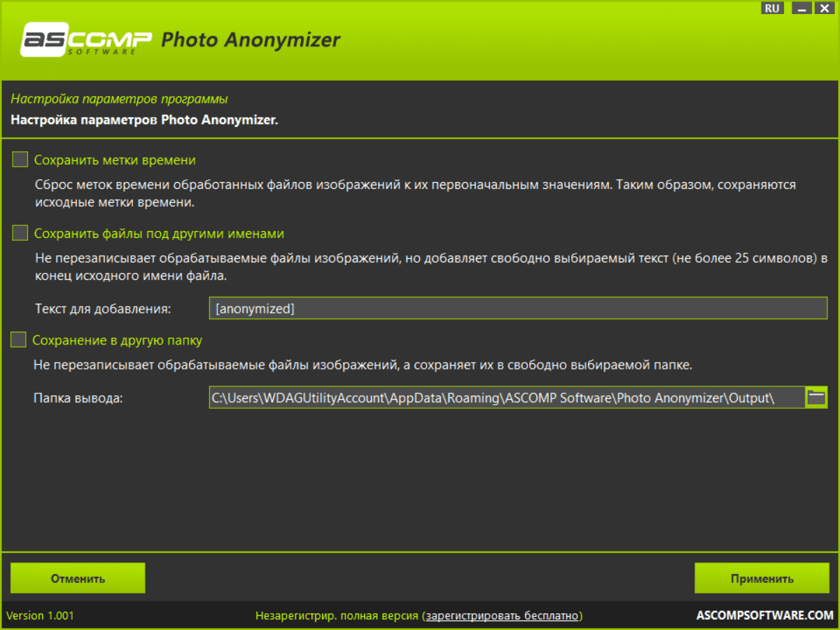Click "Папка вывода:" label
Image resolution: width=840 pixels, height=630 pixels.
click(78, 398)
